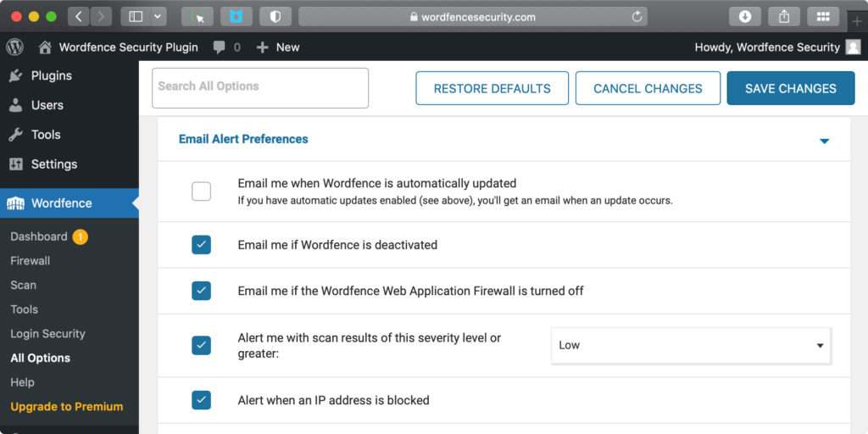Click the Wordfence menu item

pos(70,203)
